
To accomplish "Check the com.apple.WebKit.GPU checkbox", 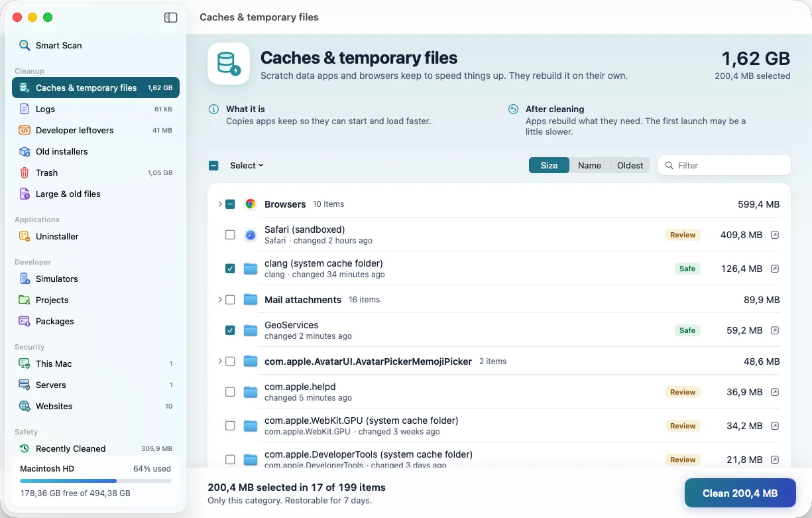I will [x=230, y=426].
